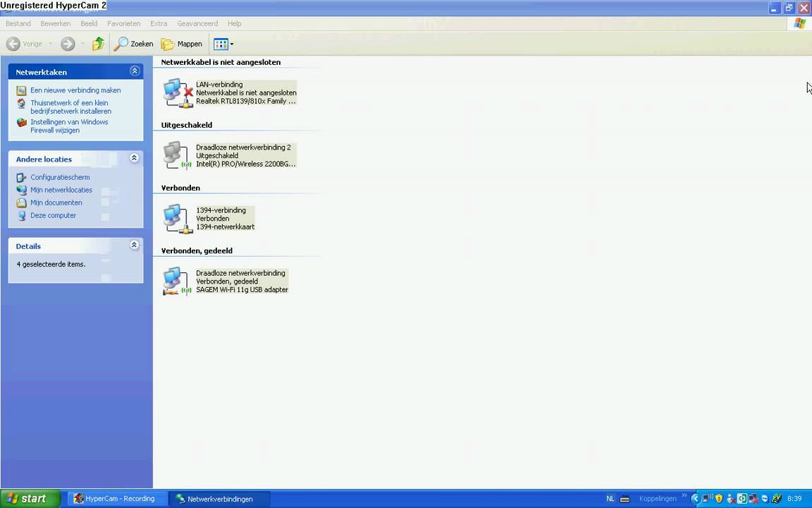812x508 pixels.
Task: Click the tray clock showing 8:39
Action: [794, 499]
